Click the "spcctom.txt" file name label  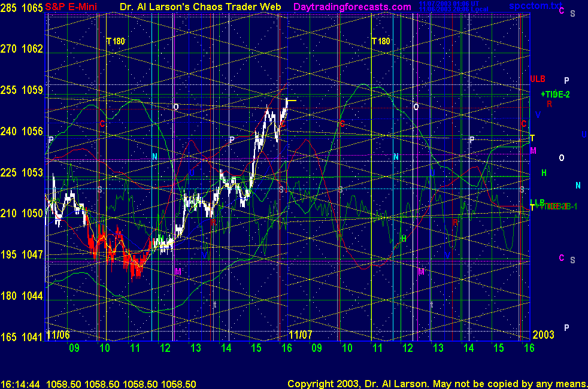(535, 5)
